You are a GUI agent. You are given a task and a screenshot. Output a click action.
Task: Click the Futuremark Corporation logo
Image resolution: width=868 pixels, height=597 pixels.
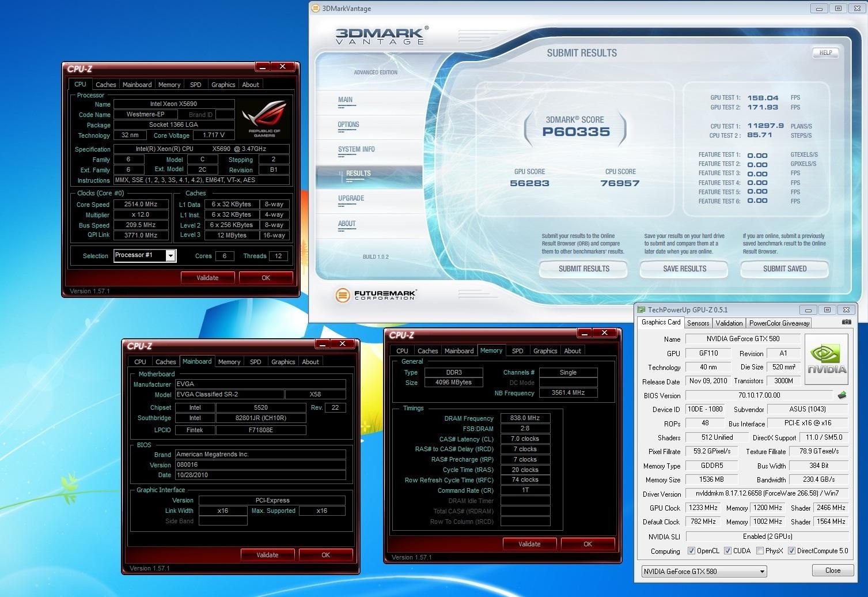pos(376,295)
